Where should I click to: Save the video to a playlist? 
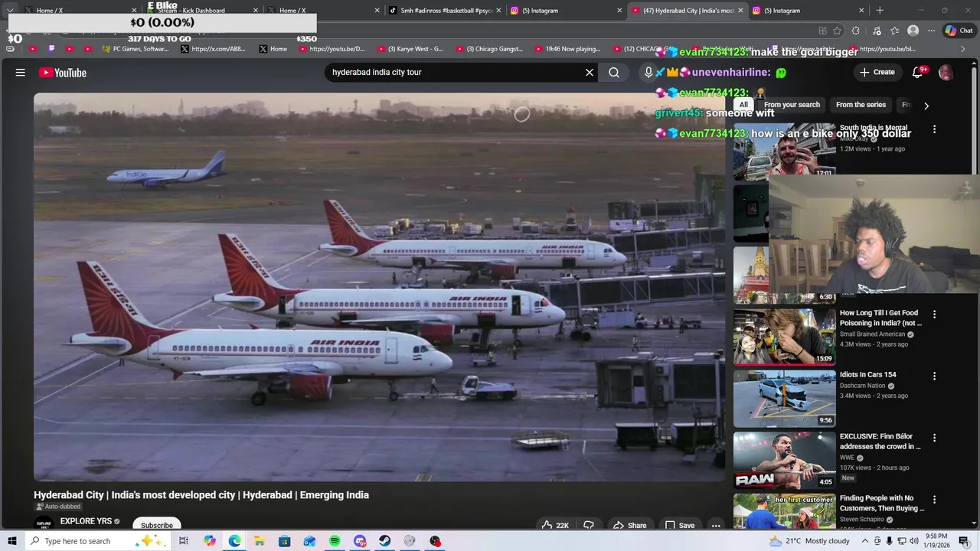pyautogui.click(x=679, y=526)
